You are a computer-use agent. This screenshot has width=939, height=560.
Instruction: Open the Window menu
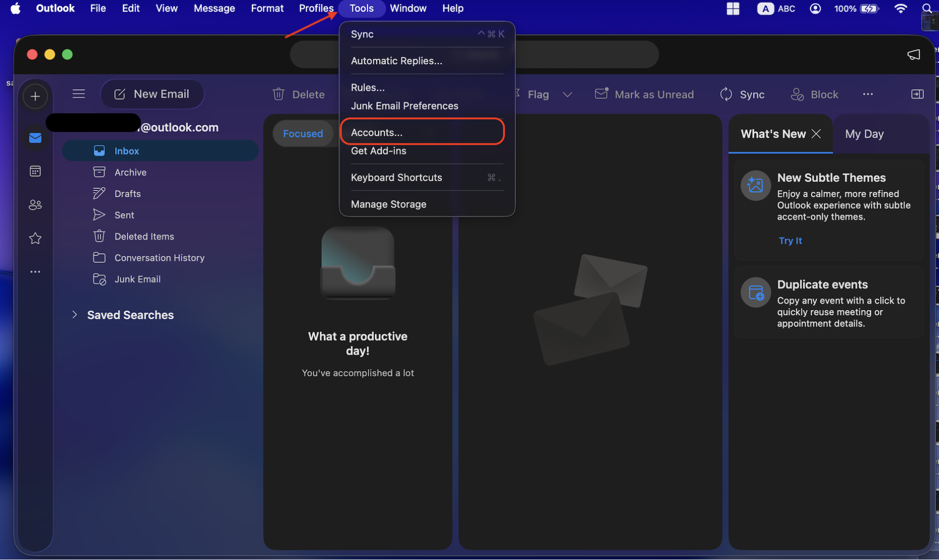[x=408, y=8]
